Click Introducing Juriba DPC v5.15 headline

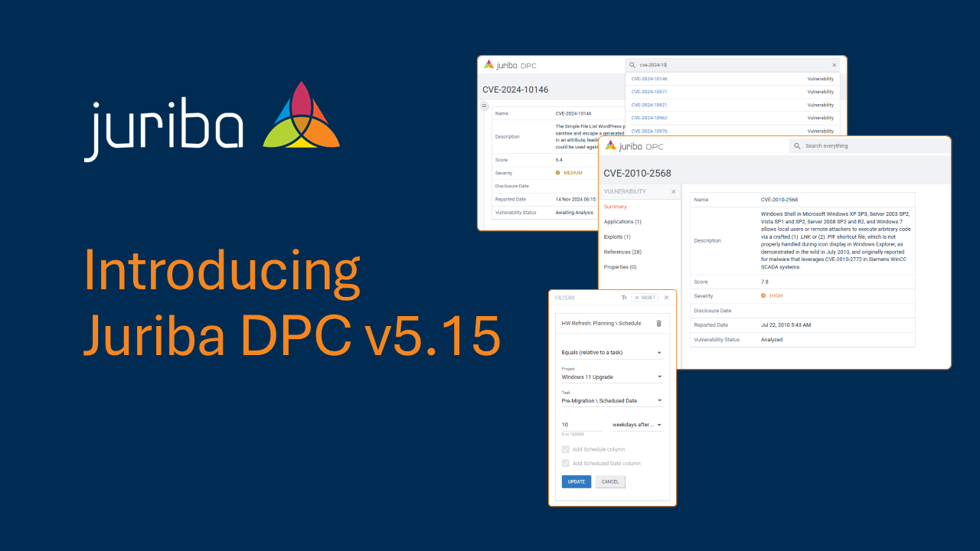(x=292, y=304)
